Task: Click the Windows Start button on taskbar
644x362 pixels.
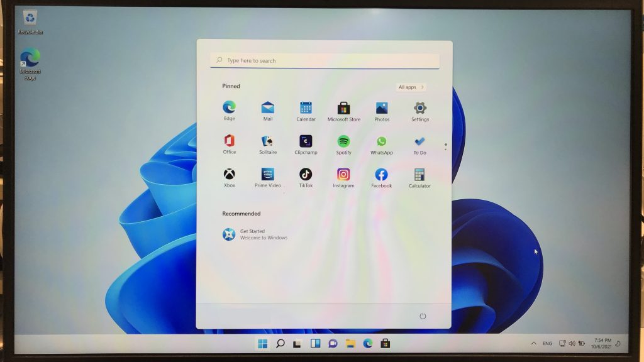Action: click(x=262, y=344)
